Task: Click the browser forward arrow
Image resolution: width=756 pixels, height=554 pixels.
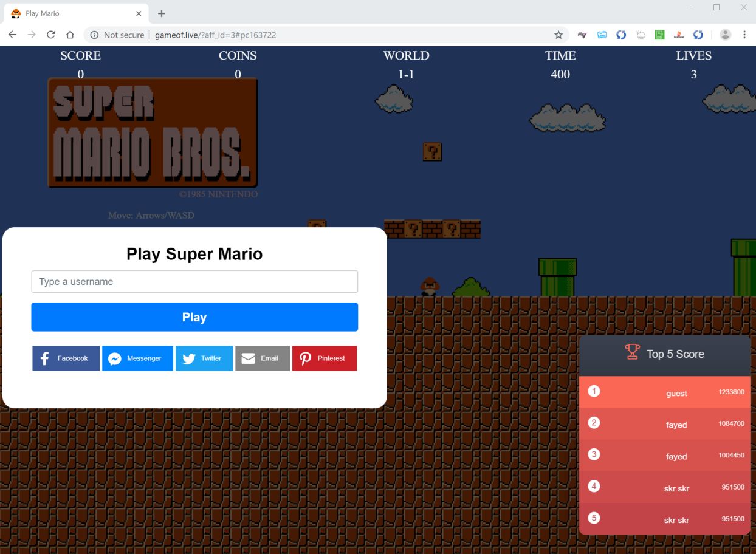Action: (x=32, y=35)
